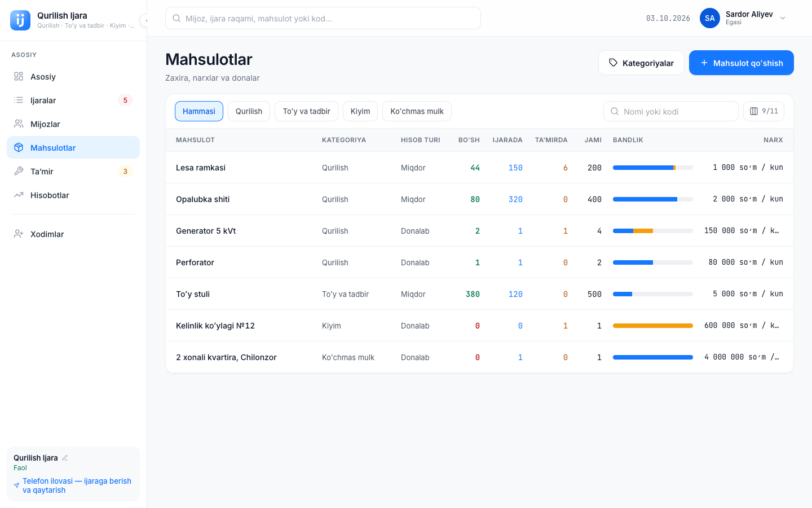Open the To'y stuli product row
This screenshot has height=508, width=812.
point(479,294)
